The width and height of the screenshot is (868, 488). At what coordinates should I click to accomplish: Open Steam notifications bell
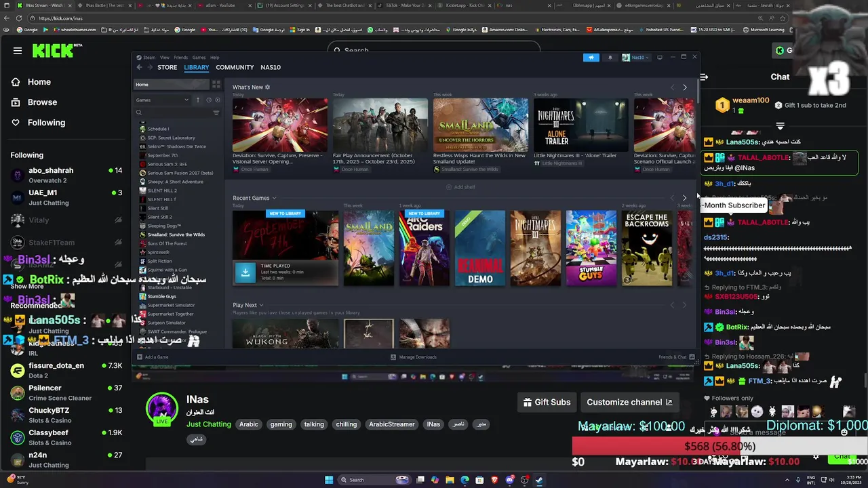click(x=610, y=58)
